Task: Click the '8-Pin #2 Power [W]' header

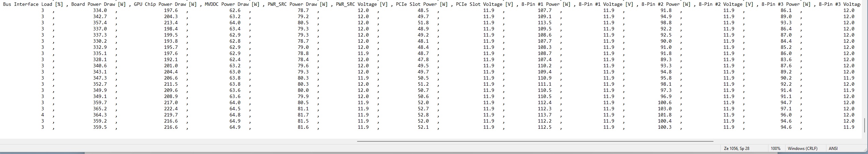Action: pos(666,4)
